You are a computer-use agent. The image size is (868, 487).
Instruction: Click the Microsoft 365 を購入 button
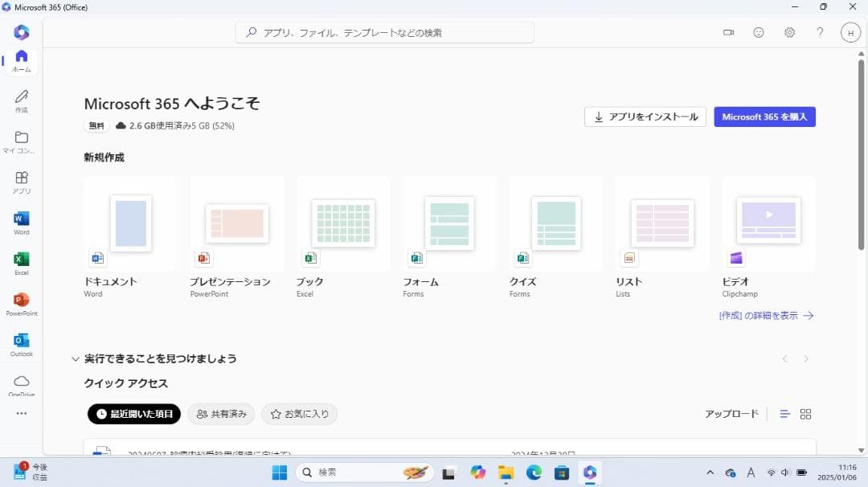point(764,117)
